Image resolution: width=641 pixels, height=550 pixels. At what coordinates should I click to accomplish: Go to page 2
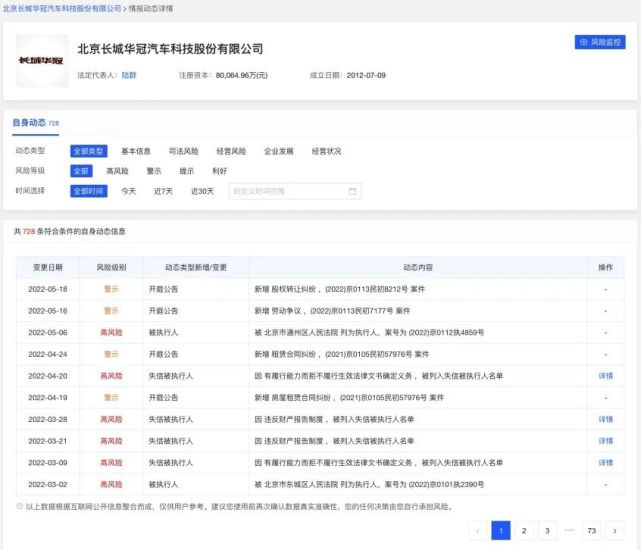[x=524, y=531]
